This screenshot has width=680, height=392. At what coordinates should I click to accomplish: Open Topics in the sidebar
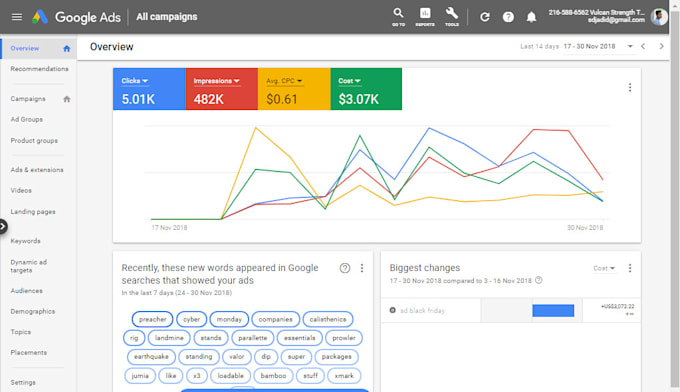tap(20, 332)
